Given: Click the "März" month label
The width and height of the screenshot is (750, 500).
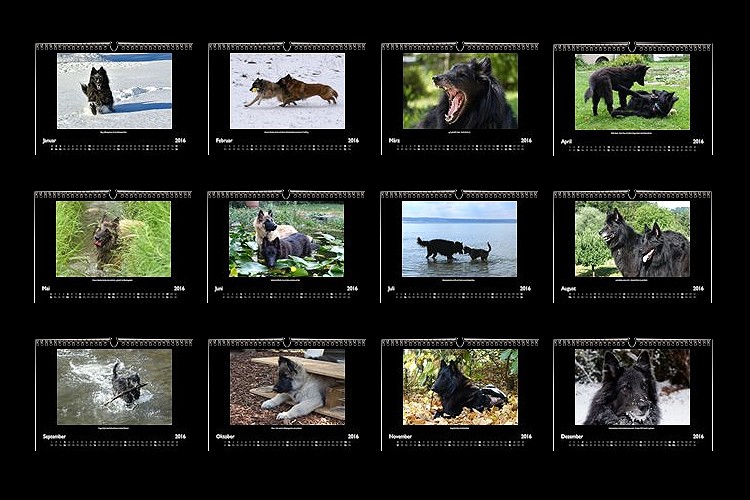Looking at the screenshot, I should point(395,141).
